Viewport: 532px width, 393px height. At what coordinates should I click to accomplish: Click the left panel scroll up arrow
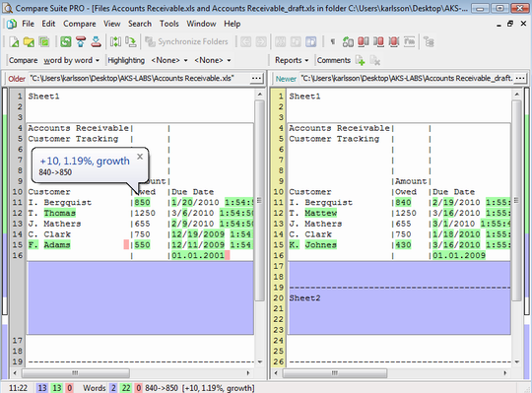coord(260,95)
